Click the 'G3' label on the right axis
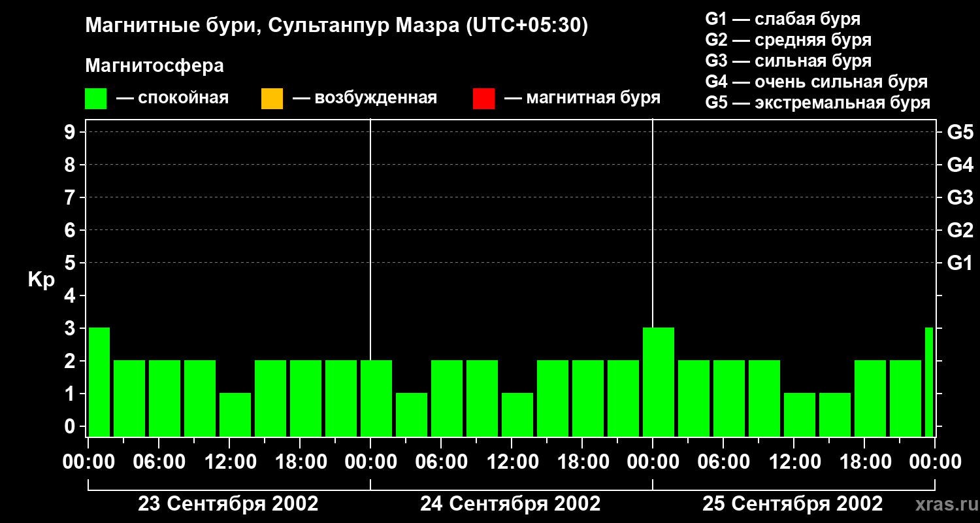This screenshot has width=980, height=523. (960, 197)
